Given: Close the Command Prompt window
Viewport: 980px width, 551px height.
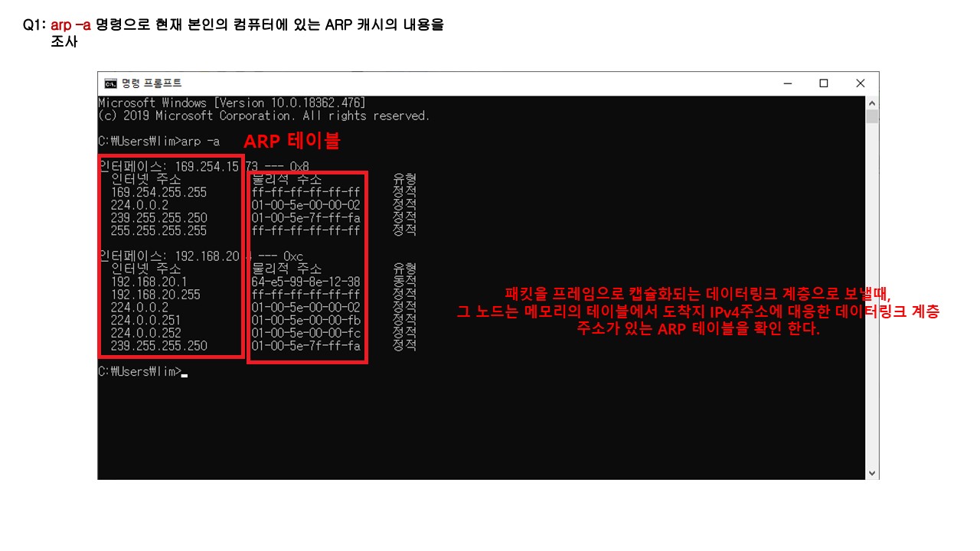Looking at the screenshot, I should (x=861, y=83).
